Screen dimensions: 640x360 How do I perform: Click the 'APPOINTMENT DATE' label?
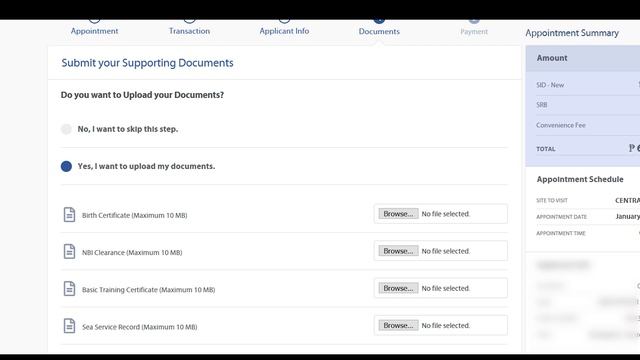pyautogui.click(x=561, y=217)
